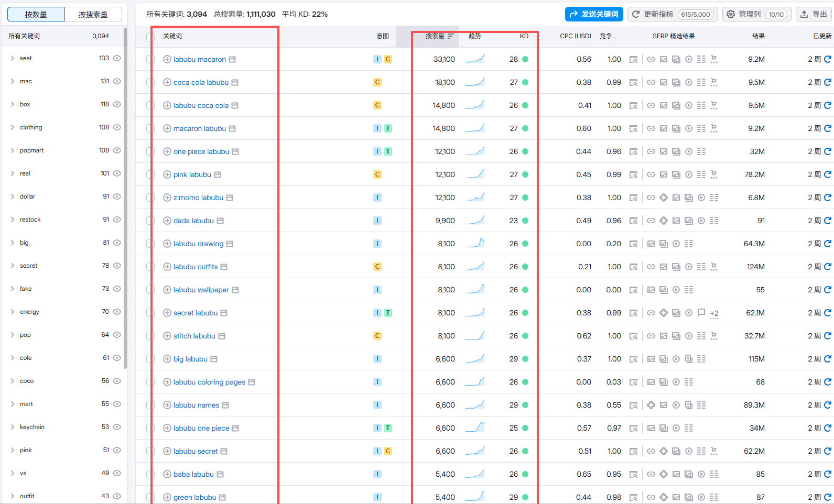The height and width of the screenshot is (504, 834).
Task: Refresh metrics for pink labubu row
Action: click(x=828, y=174)
